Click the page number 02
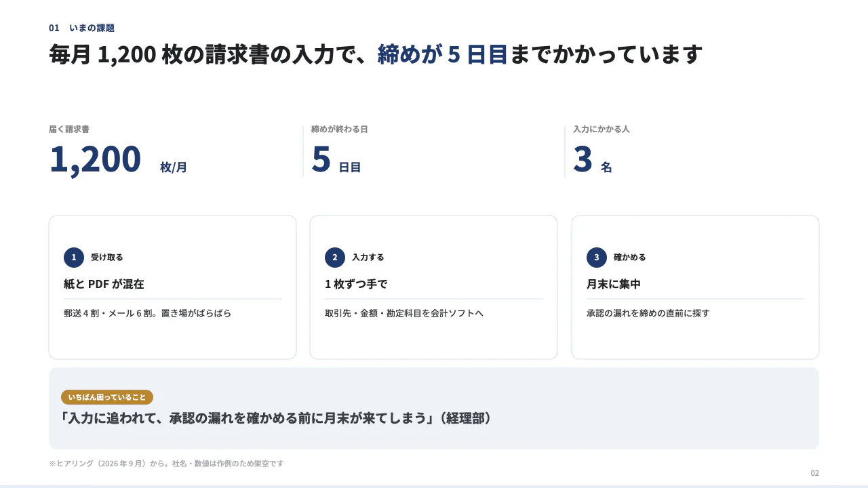 pyautogui.click(x=815, y=473)
